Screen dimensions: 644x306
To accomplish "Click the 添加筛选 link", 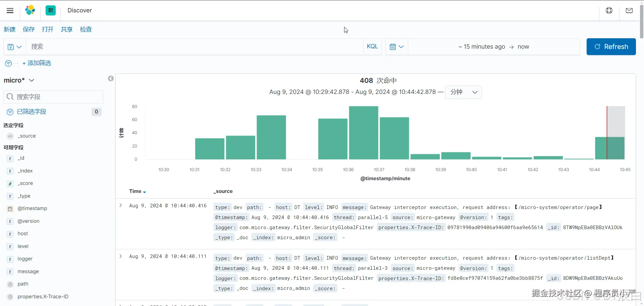I will [x=37, y=63].
